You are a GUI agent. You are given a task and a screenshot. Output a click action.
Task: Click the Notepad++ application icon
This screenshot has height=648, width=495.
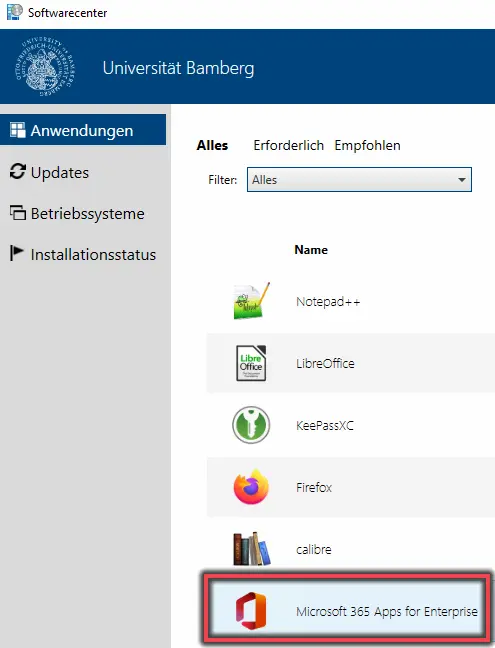pyautogui.click(x=252, y=301)
